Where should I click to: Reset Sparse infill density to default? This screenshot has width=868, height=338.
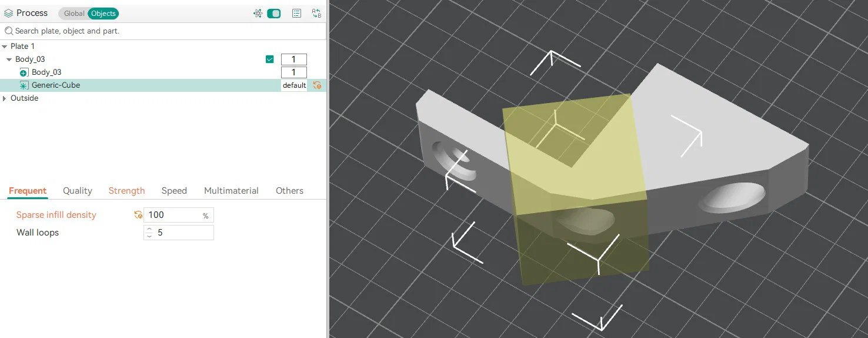click(138, 215)
